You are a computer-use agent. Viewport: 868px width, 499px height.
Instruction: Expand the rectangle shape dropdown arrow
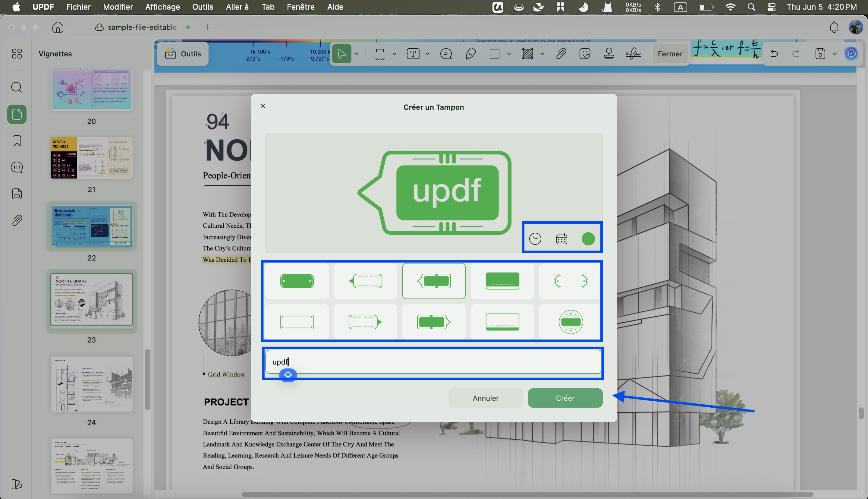[509, 54]
